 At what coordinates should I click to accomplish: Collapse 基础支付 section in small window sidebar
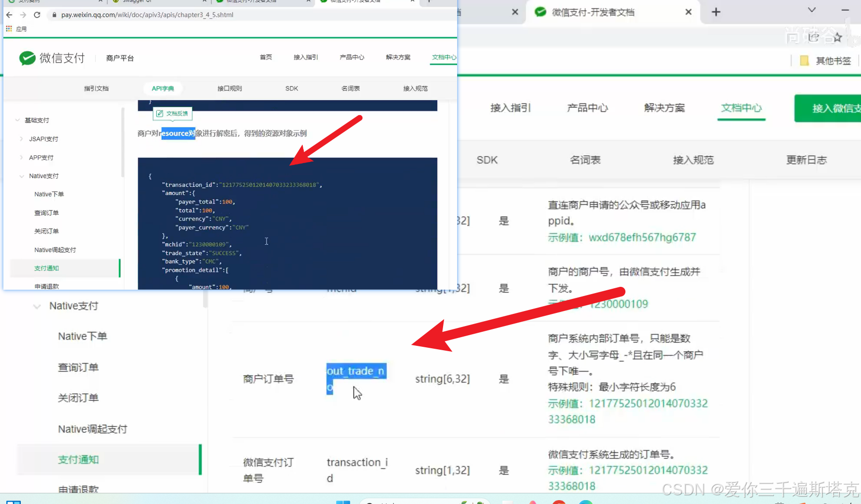[17, 120]
